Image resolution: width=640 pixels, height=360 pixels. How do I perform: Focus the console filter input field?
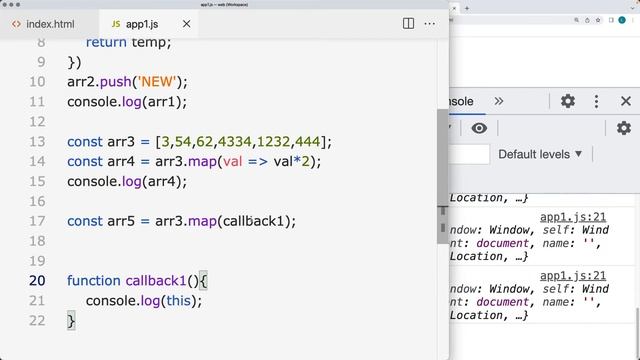[x=469, y=154]
